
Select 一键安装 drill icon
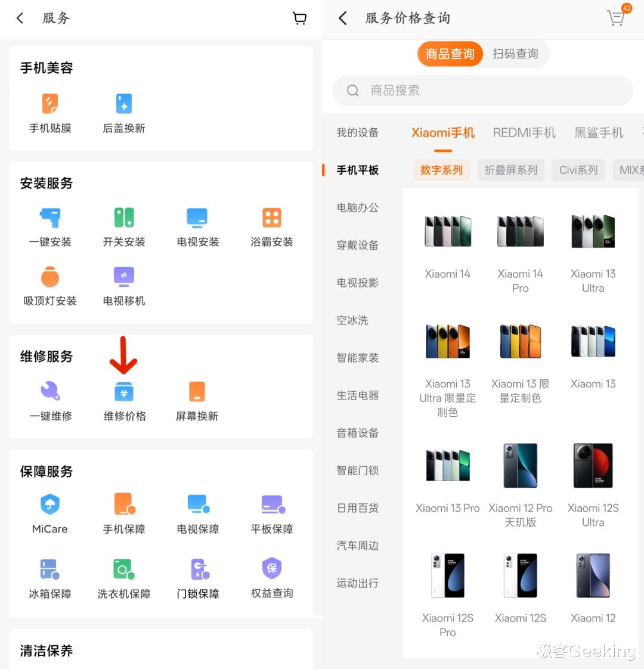pos(50,218)
